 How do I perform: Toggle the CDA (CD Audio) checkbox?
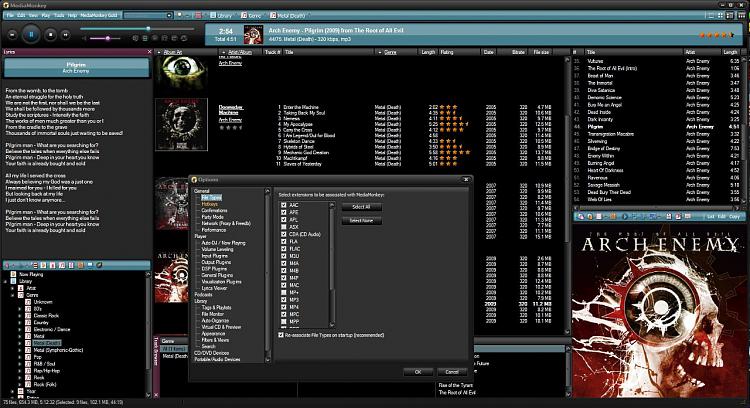click(x=284, y=234)
